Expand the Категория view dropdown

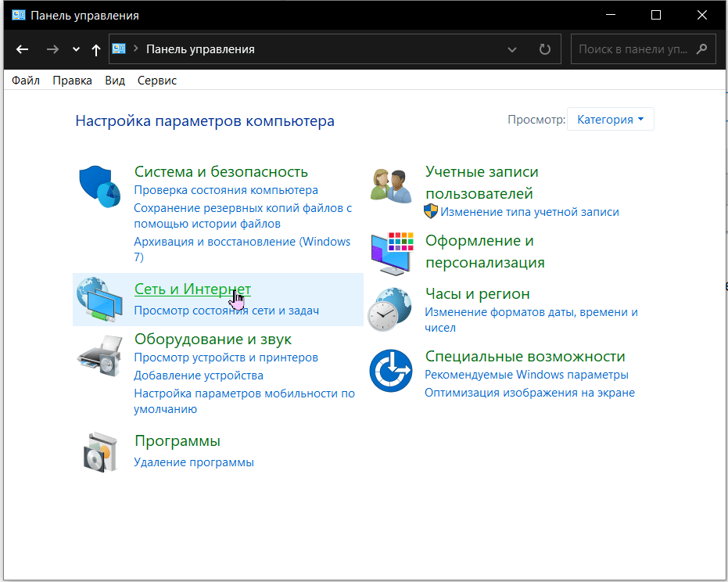pyautogui.click(x=610, y=120)
